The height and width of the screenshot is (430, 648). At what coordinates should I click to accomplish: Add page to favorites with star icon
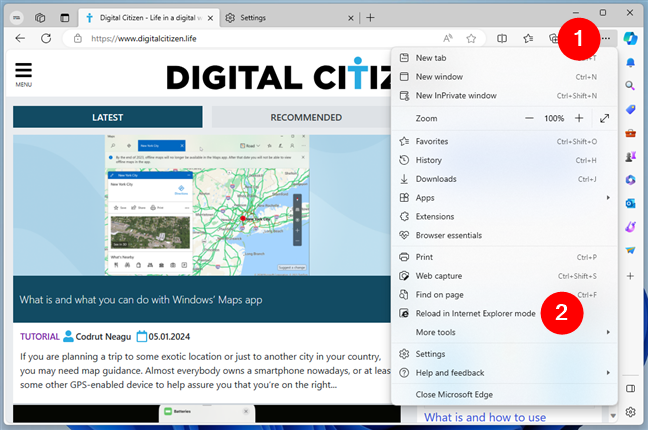(471, 38)
